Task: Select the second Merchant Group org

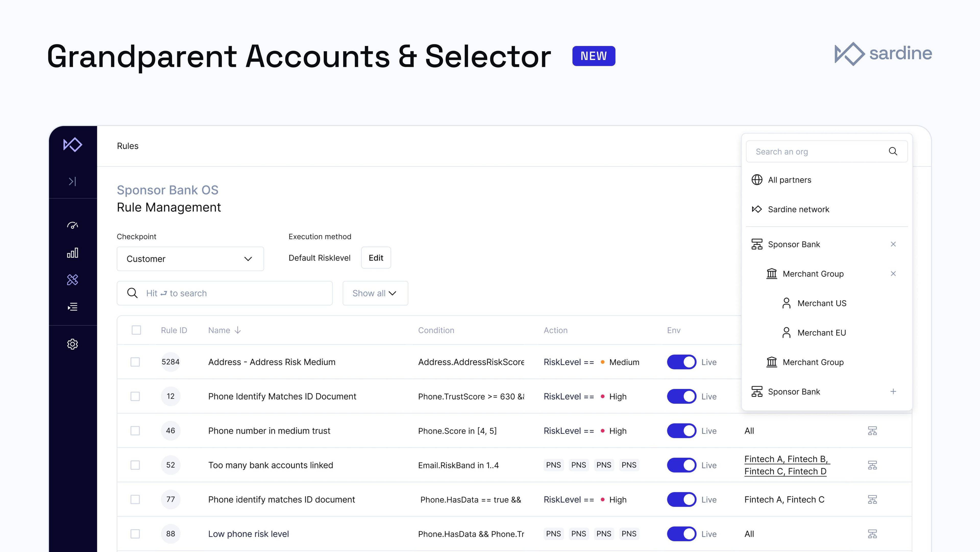Action: pyautogui.click(x=813, y=362)
